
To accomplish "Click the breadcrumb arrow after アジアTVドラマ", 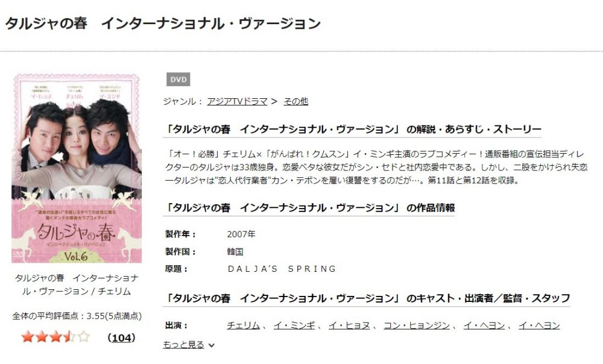I will pos(274,101).
